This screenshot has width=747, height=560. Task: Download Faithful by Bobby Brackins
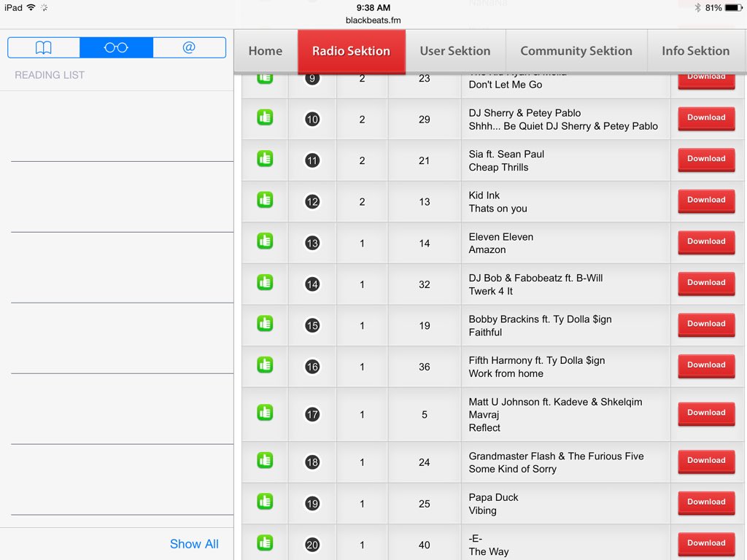pyautogui.click(x=706, y=324)
